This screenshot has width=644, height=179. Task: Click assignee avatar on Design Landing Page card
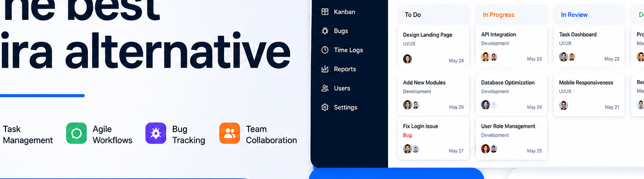[x=407, y=59]
